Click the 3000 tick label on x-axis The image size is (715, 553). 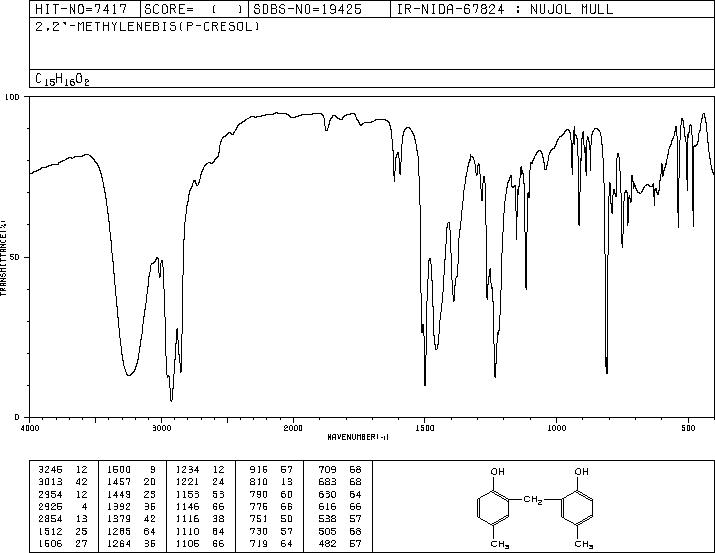tap(161, 428)
